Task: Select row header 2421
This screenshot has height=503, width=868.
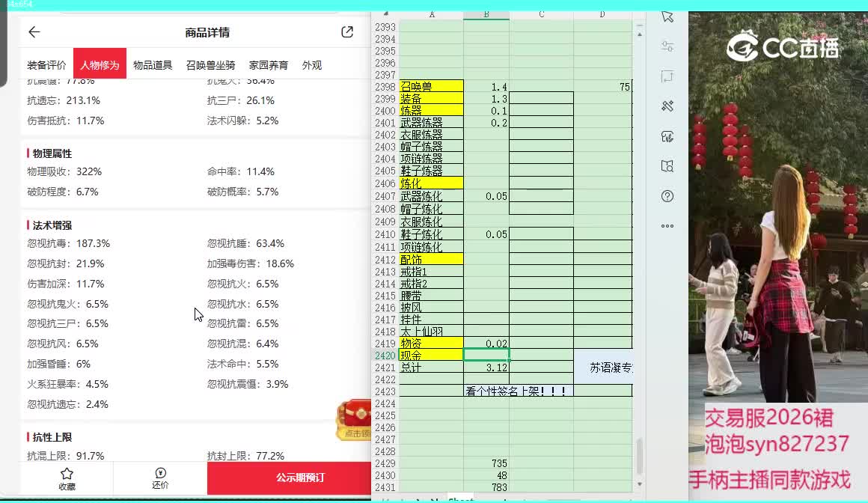Action: coord(385,368)
